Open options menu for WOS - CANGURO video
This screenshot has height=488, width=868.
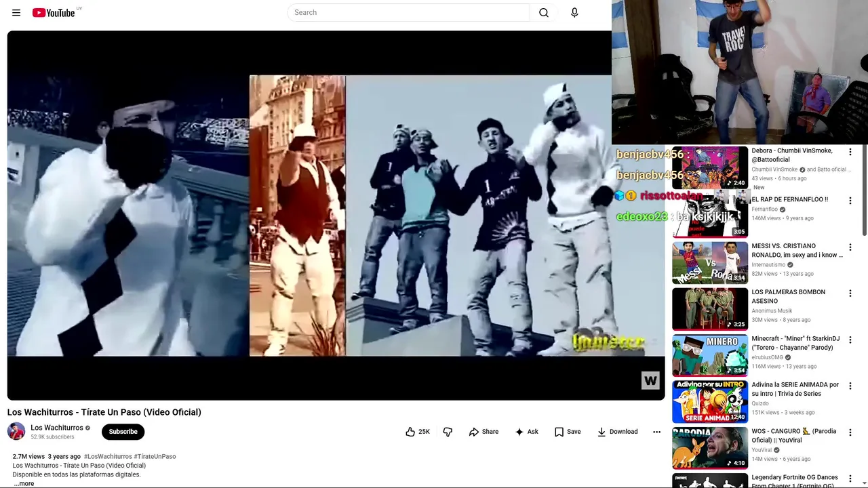tap(850, 432)
